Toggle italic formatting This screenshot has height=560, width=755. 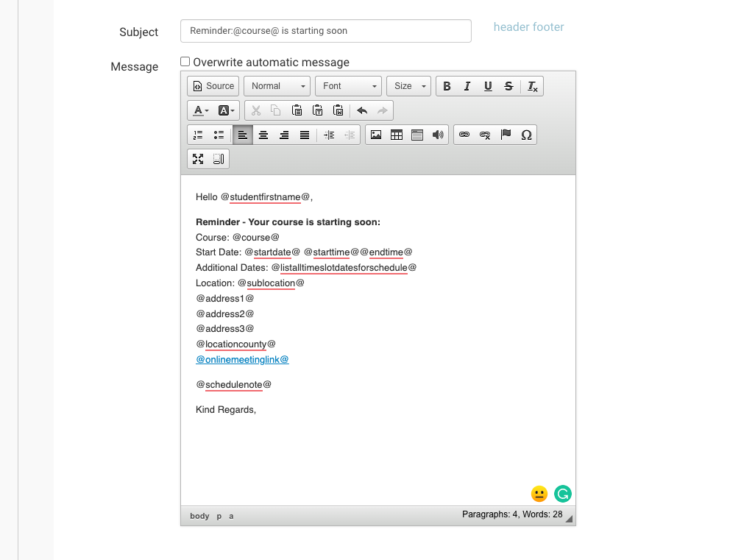[467, 86]
